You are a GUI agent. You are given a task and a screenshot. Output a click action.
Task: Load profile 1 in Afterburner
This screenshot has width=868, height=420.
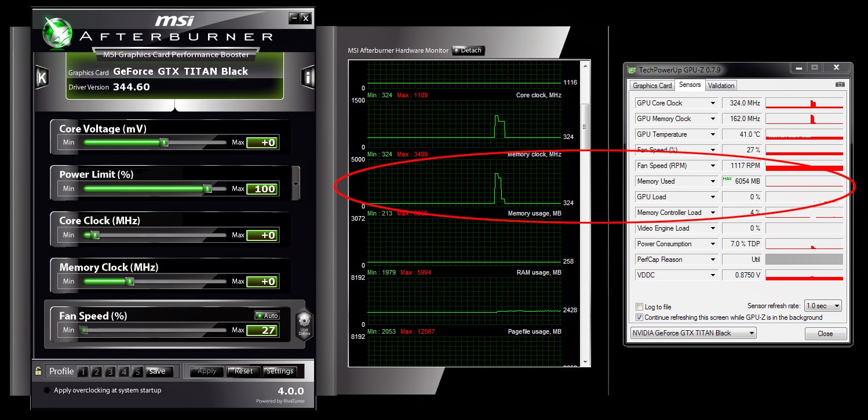pyautogui.click(x=83, y=372)
